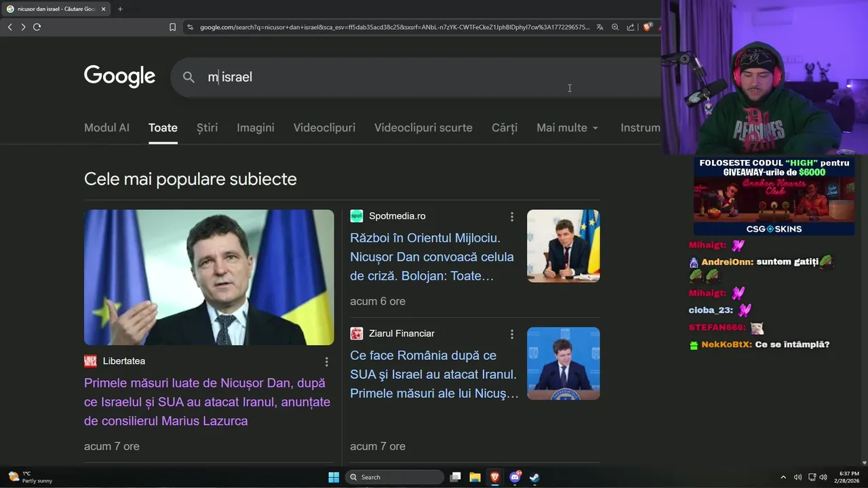The width and height of the screenshot is (868, 488).
Task: Click the 'Cele mai populare subiecte' heading
Action: [x=191, y=179]
